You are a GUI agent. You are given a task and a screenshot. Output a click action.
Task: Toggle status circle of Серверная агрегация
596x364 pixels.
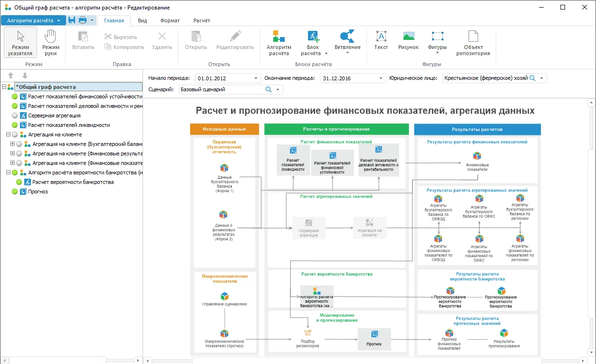[x=15, y=115]
